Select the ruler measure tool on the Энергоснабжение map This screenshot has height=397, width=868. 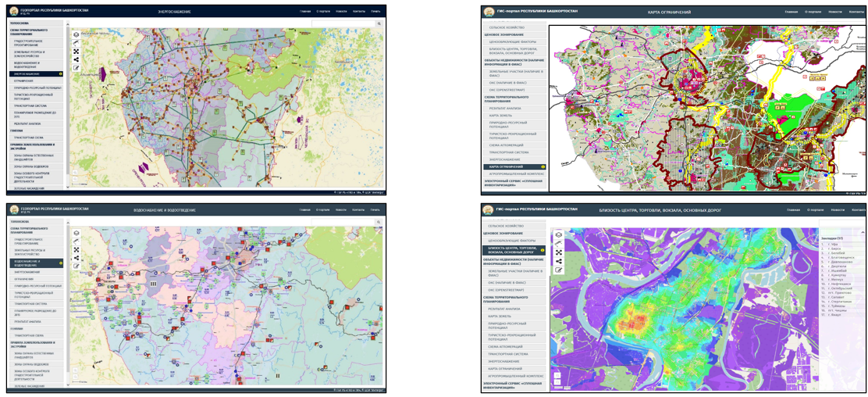(76, 44)
